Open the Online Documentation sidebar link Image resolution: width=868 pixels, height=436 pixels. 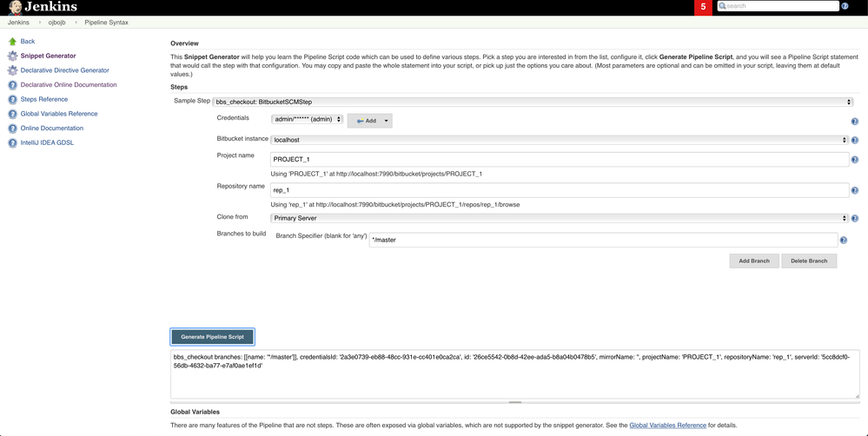coord(52,128)
